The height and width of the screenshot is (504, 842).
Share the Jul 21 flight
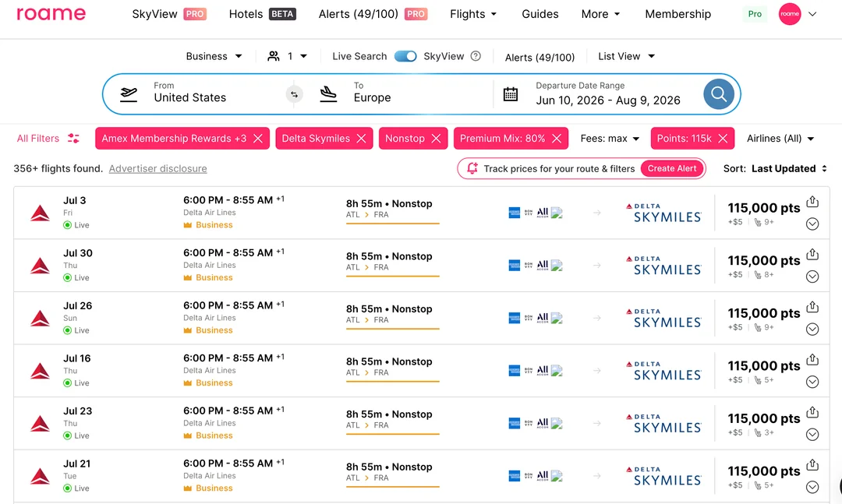[812, 465]
